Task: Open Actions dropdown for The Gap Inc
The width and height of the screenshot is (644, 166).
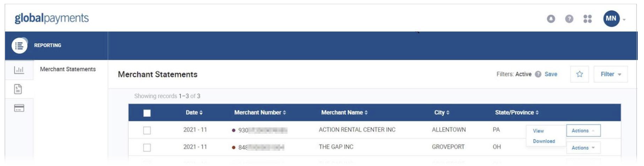Action: (583, 148)
